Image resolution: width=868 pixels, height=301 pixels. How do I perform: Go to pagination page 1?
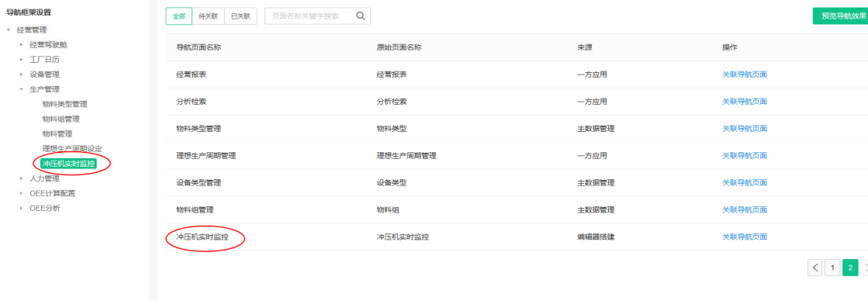coord(832,268)
